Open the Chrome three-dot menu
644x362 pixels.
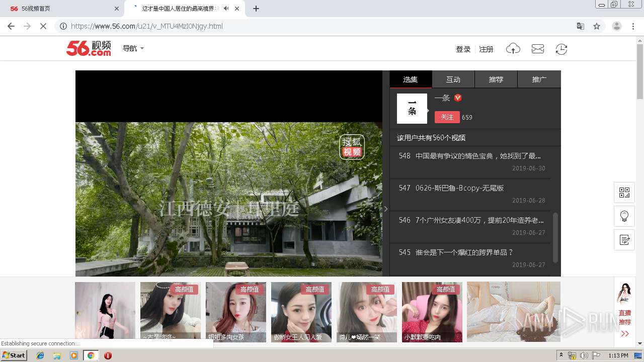coord(633,26)
